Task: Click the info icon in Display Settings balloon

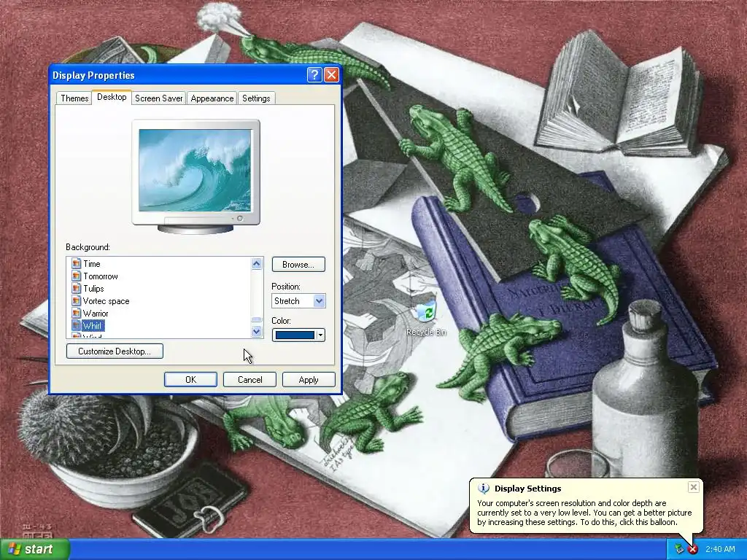Action: pos(484,488)
